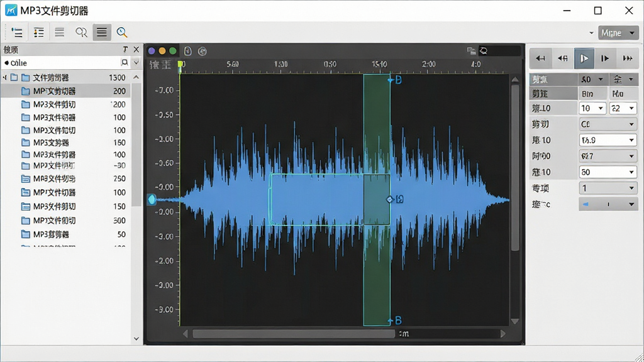Select the MP3 folder row valued 50
The image size is (644, 362).
click(x=65, y=234)
